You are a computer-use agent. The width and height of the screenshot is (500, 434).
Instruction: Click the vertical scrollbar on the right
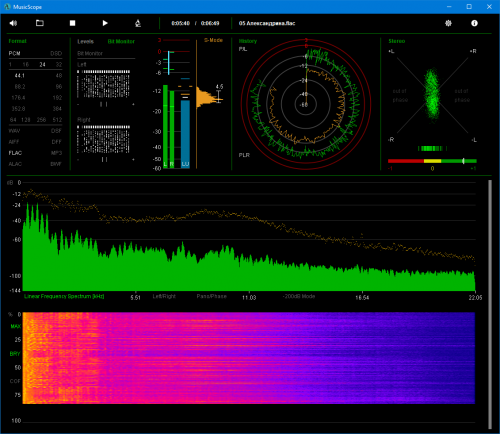[490, 304]
